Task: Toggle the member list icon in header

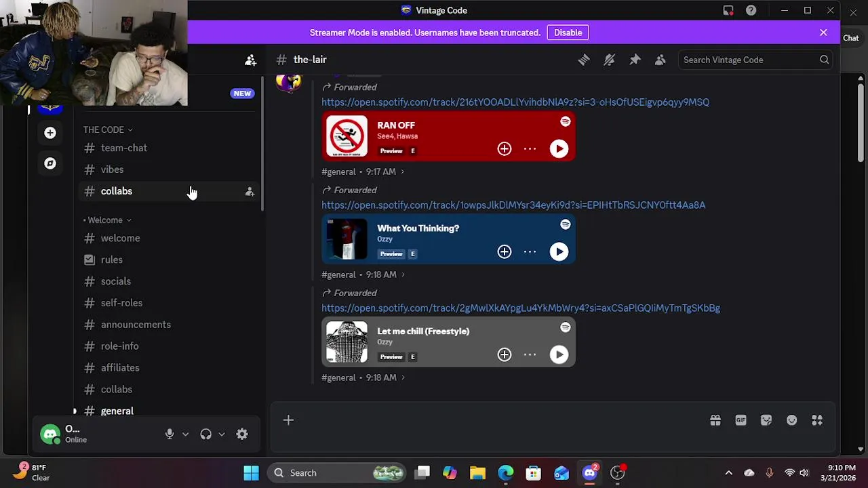Action: click(x=660, y=60)
